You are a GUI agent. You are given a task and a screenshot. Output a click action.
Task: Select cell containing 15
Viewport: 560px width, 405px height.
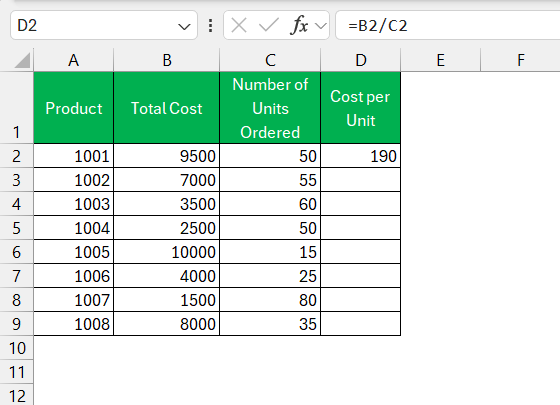[270, 252]
